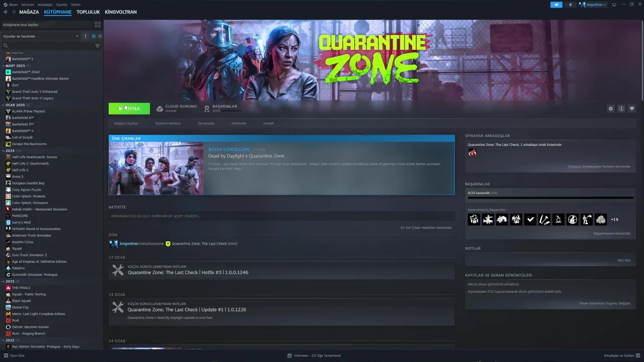Open the Yardım menu
The width and height of the screenshot is (644, 362).
click(75, 5)
